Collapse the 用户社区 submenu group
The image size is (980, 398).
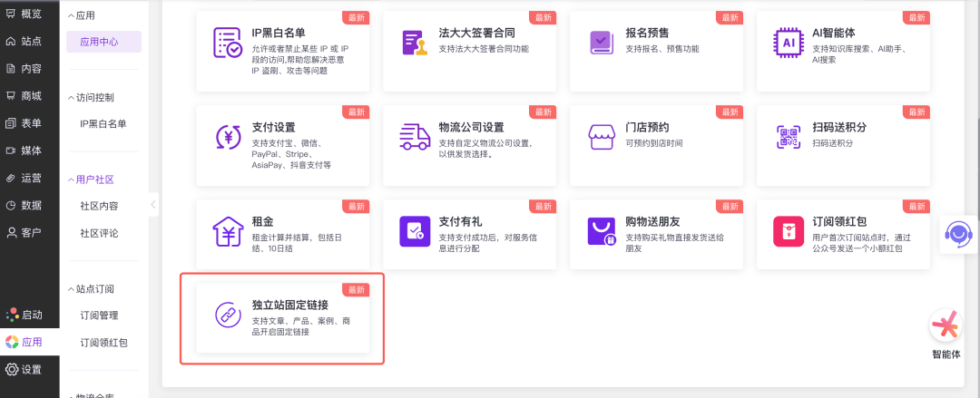click(x=92, y=180)
